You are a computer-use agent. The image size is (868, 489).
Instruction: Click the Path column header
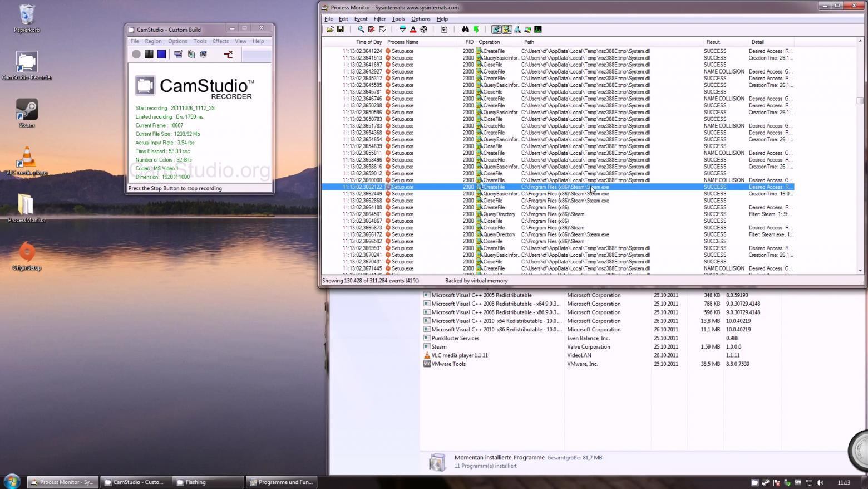click(529, 42)
